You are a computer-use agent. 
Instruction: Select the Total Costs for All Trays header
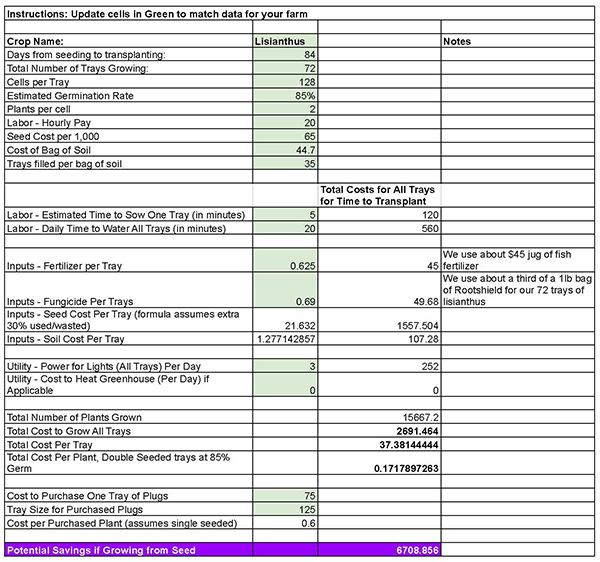click(379, 195)
